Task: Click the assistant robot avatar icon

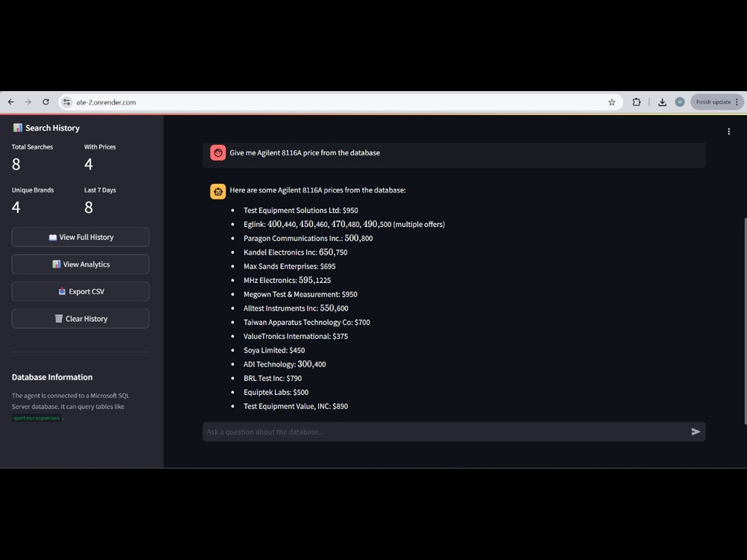Action: click(217, 191)
